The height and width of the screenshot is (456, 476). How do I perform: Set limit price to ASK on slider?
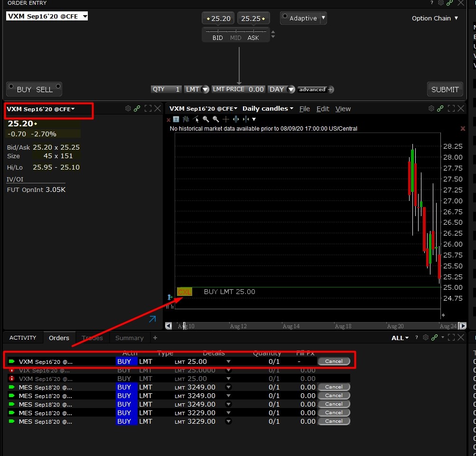(x=253, y=38)
